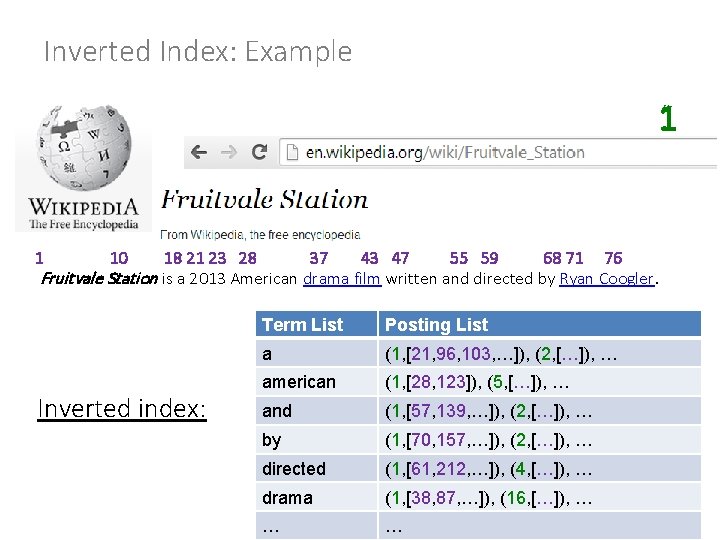720x540 pixels.
Task: Click the Posting List column header
Action: [437, 324]
